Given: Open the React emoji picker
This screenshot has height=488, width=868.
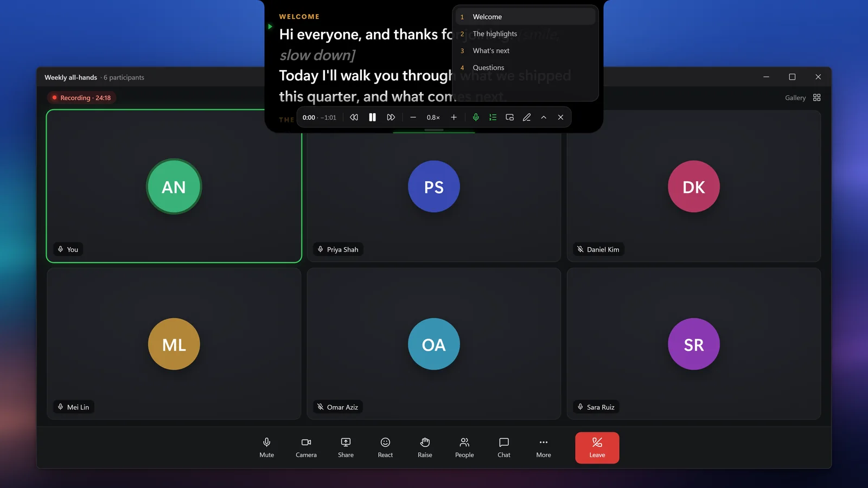Looking at the screenshot, I should [385, 447].
